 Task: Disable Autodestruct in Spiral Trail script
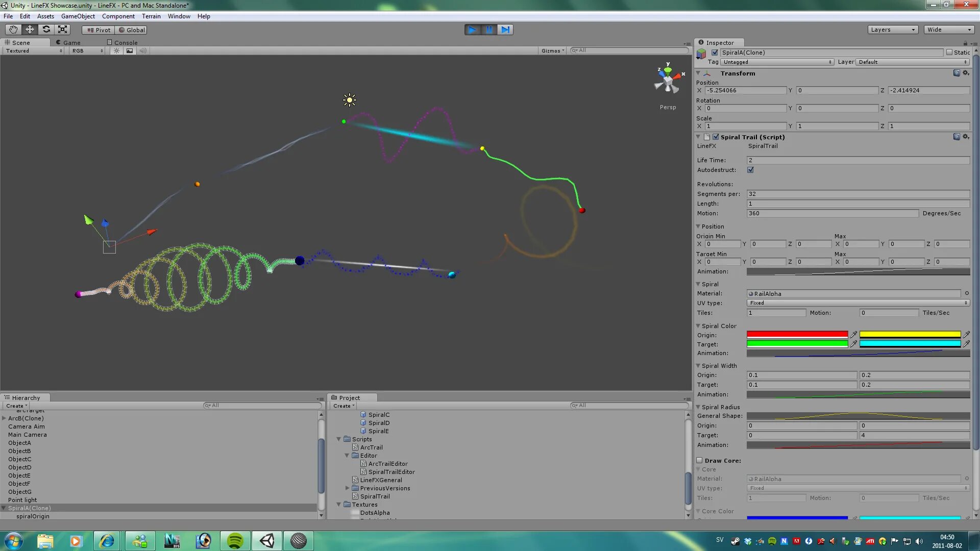coord(750,170)
